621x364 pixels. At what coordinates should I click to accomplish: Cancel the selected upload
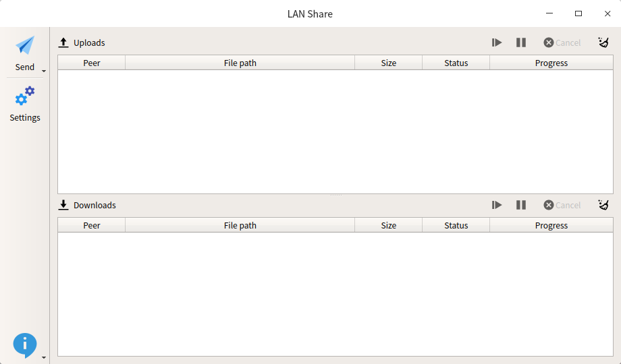click(562, 42)
